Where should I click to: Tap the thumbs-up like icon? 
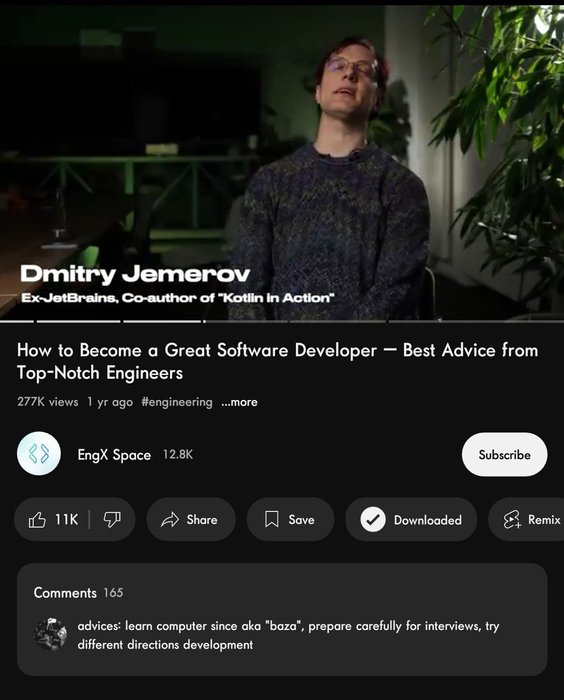37,520
